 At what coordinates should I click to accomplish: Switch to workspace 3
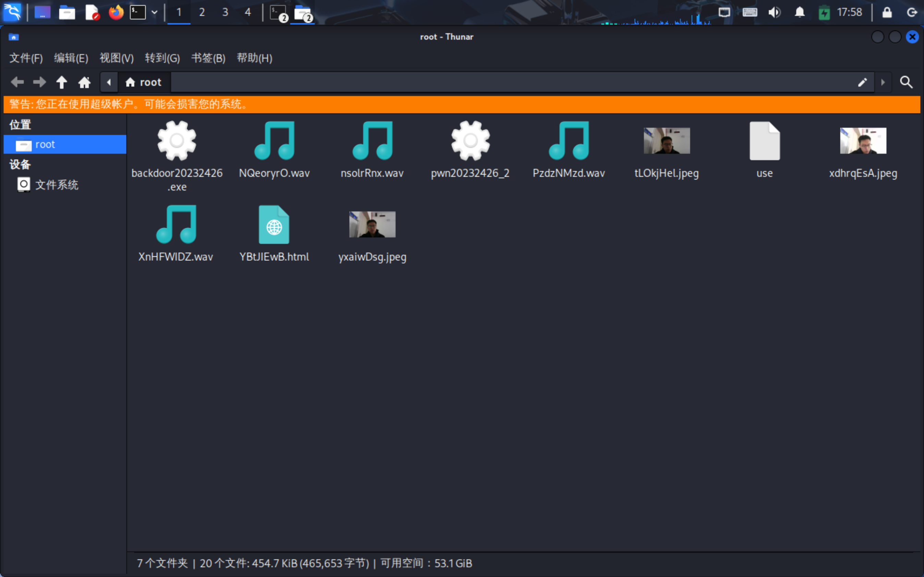point(225,12)
